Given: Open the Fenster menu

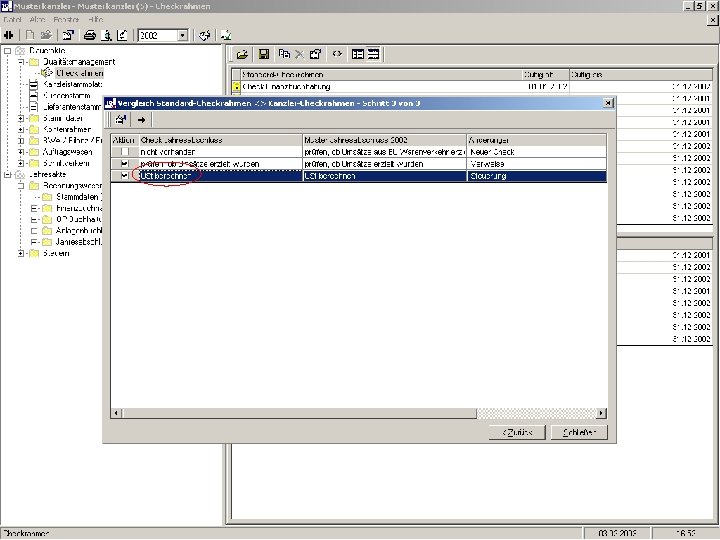Looking at the screenshot, I should point(66,20).
